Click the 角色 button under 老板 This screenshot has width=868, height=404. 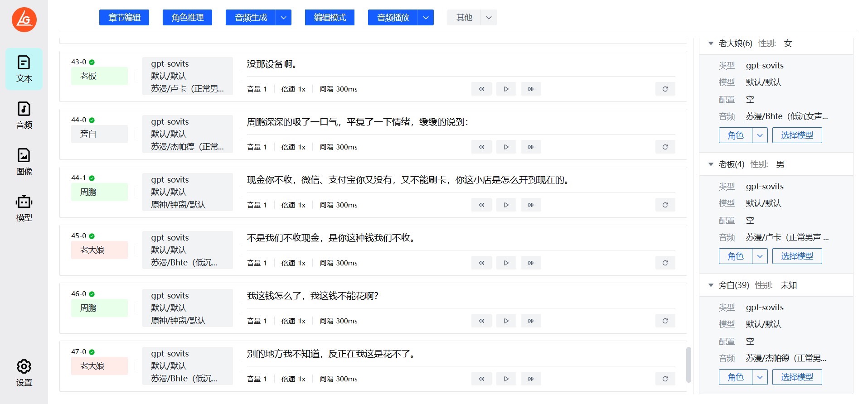point(736,256)
